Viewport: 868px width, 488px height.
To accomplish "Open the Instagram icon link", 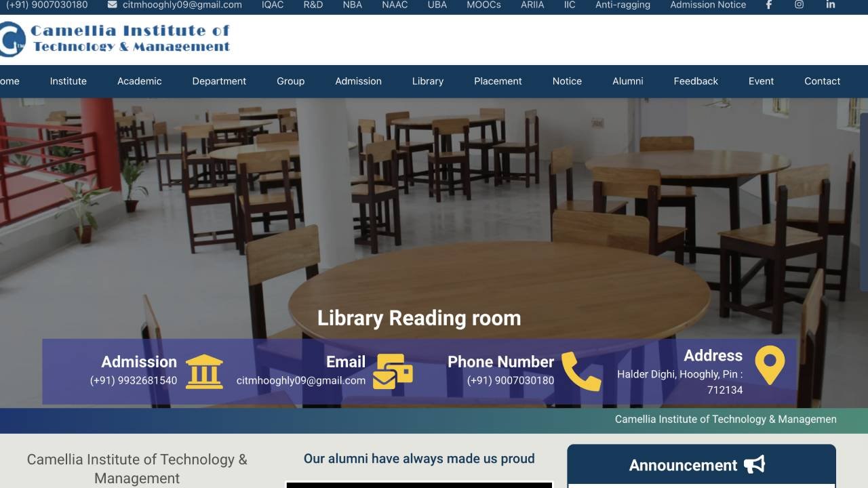I will click(800, 5).
